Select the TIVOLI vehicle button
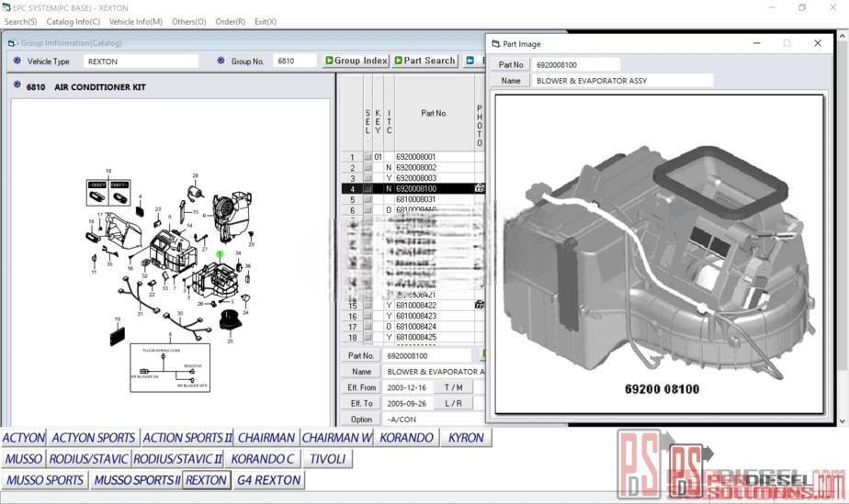 tap(328, 459)
